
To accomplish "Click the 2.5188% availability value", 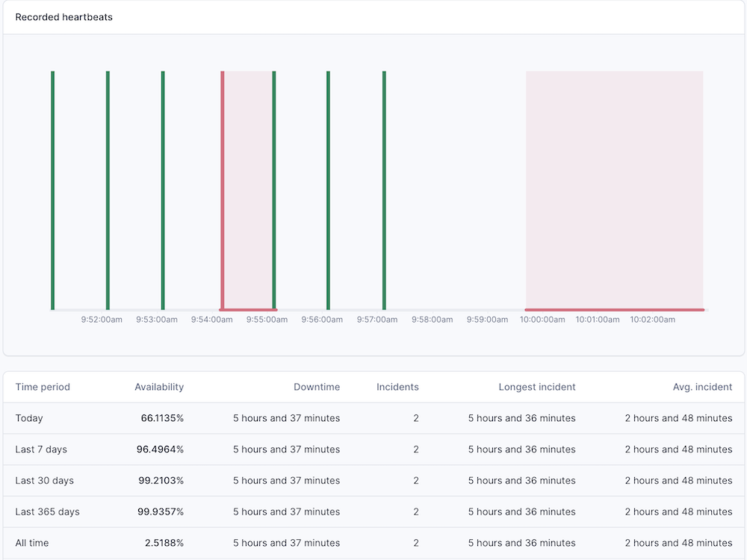I will click(x=164, y=543).
